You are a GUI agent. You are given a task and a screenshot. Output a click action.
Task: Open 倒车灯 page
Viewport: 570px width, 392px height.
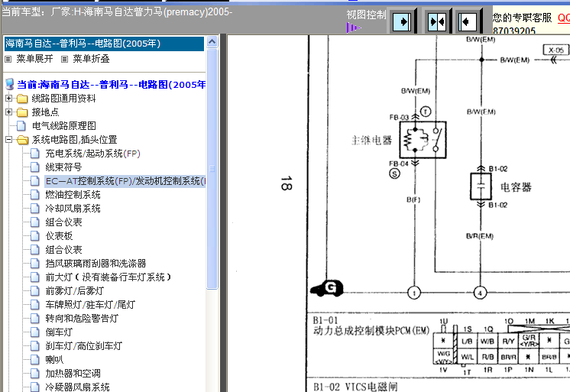pyautogui.click(x=59, y=332)
